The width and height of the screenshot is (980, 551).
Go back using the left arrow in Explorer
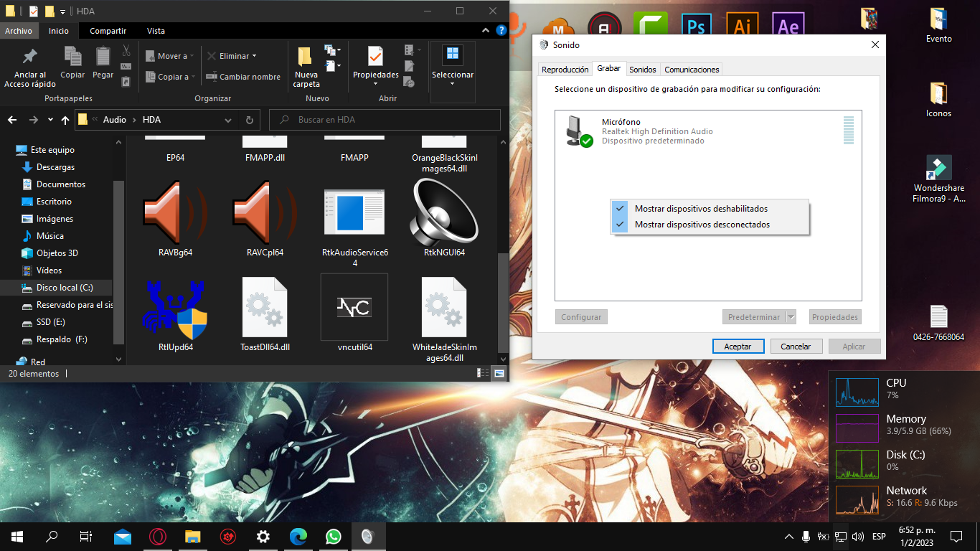pyautogui.click(x=12, y=120)
